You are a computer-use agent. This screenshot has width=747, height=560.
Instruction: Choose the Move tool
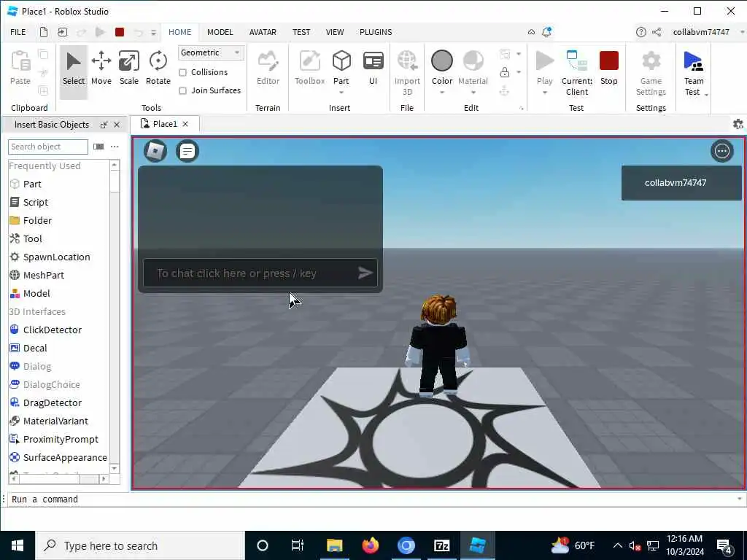(x=101, y=69)
